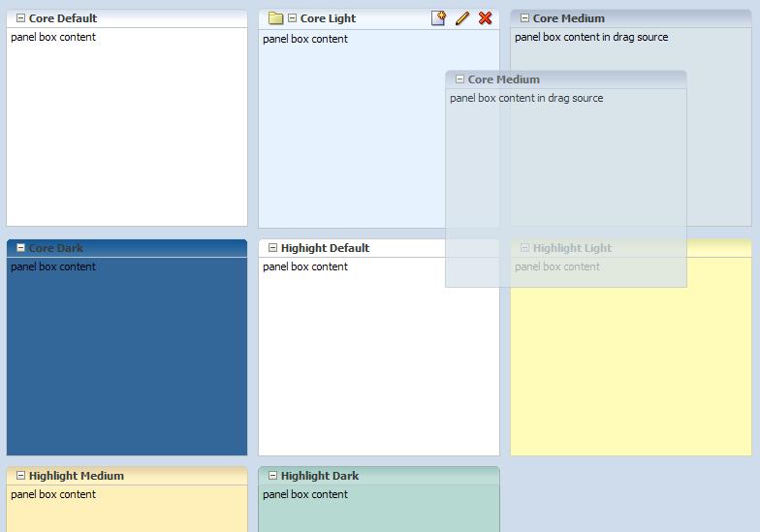The image size is (760, 532).
Task: Click panel box content text in Core Dark
Action: (53, 266)
